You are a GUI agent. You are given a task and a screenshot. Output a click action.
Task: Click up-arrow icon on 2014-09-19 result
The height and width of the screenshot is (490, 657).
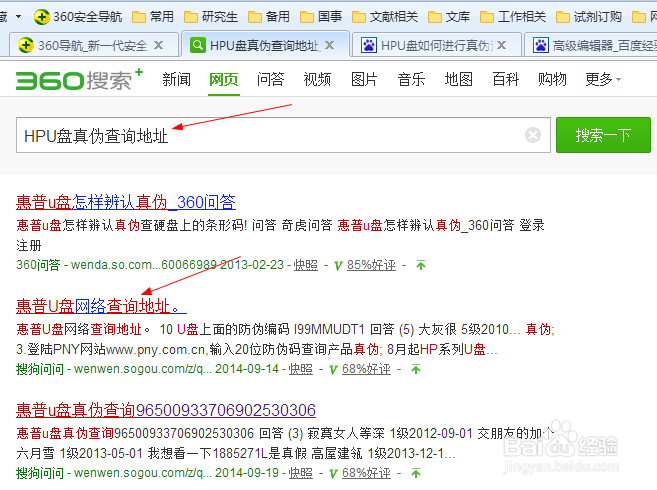click(416, 473)
